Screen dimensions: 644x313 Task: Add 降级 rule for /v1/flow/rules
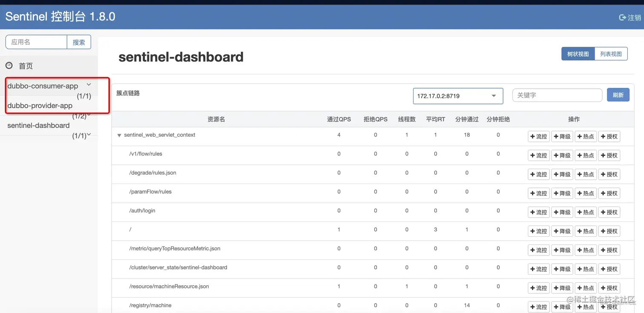pyautogui.click(x=562, y=155)
